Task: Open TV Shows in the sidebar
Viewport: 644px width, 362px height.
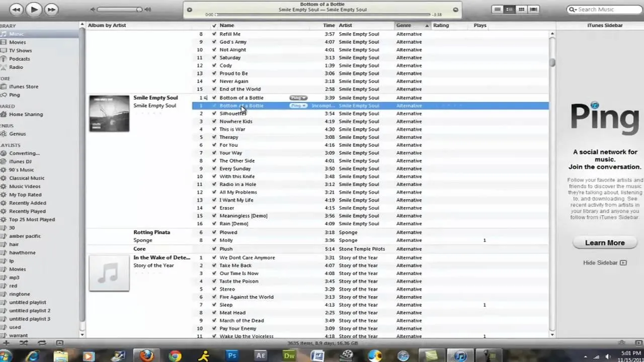Action: (20, 50)
